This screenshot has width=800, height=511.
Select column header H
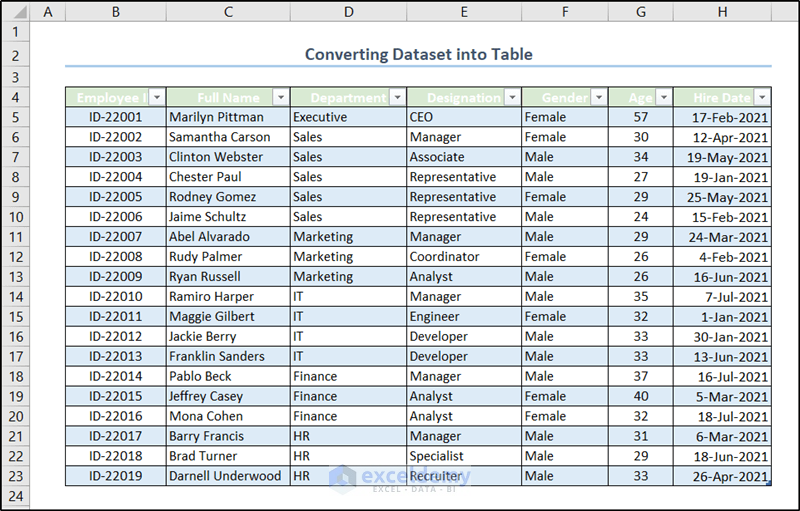tap(722, 13)
